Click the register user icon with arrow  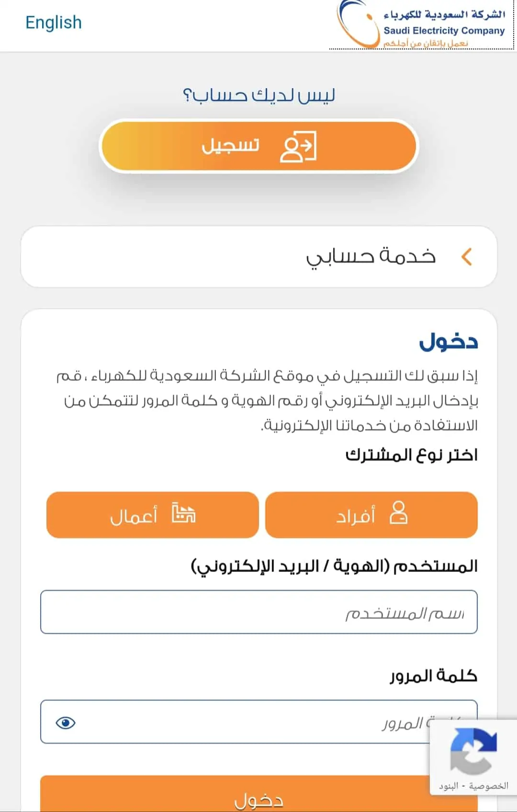tap(298, 147)
